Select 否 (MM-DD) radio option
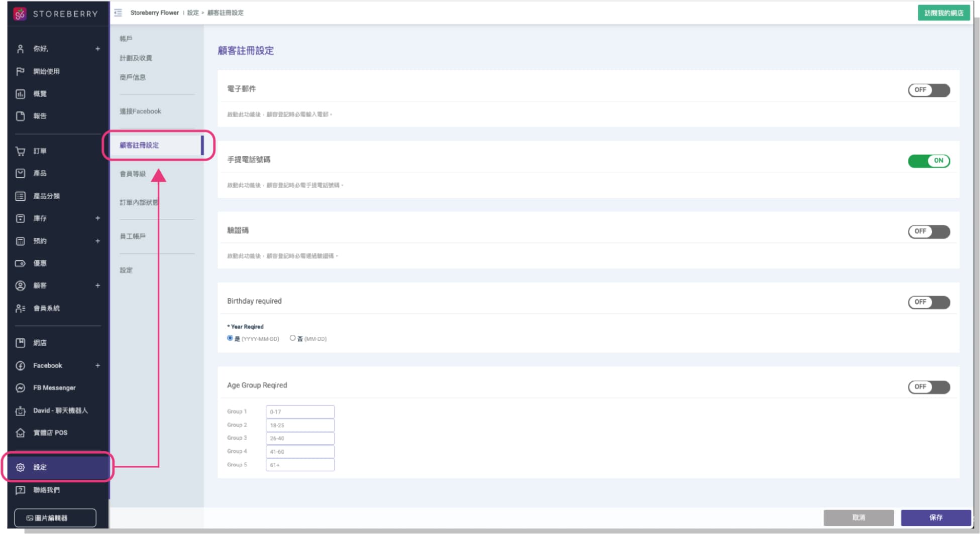The image size is (980, 534). click(x=292, y=338)
